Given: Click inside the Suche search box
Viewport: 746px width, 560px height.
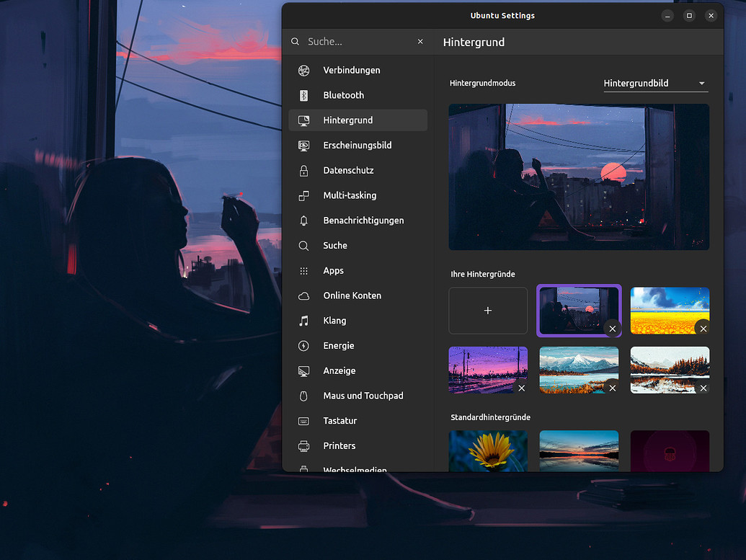Looking at the screenshot, I should click(353, 41).
